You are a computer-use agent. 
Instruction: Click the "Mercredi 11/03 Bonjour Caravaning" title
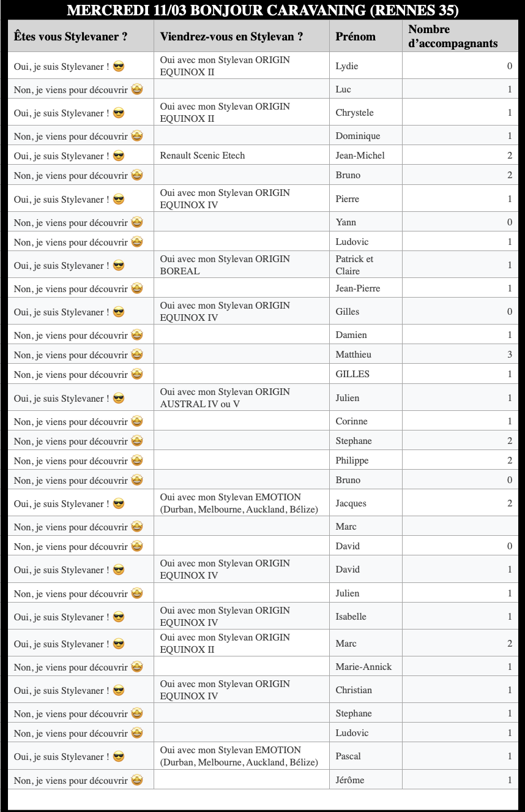262,10
